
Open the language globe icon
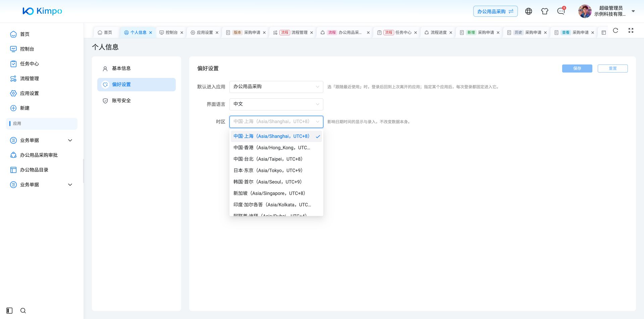pyautogui.click(x=529, y=11)
